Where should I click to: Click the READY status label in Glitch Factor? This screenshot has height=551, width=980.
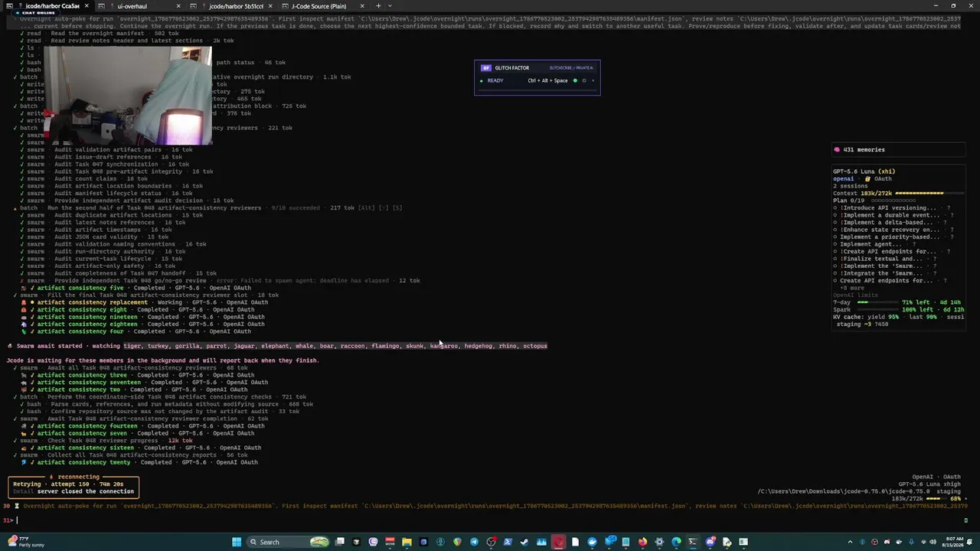coord(495,80)
